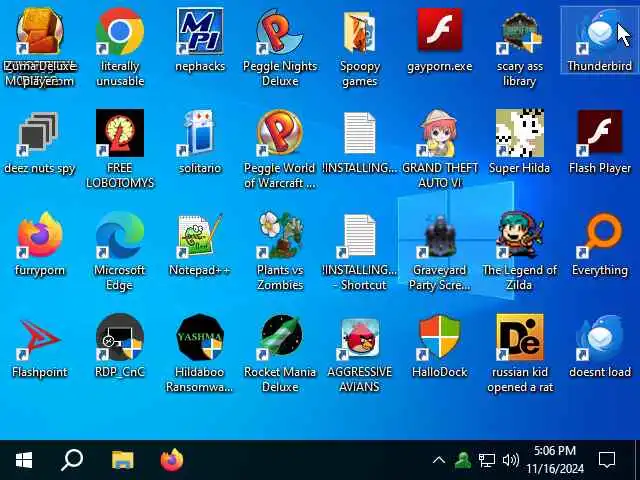
Task: Launch Firefox from the taskbar
Action: coord(171,460)
